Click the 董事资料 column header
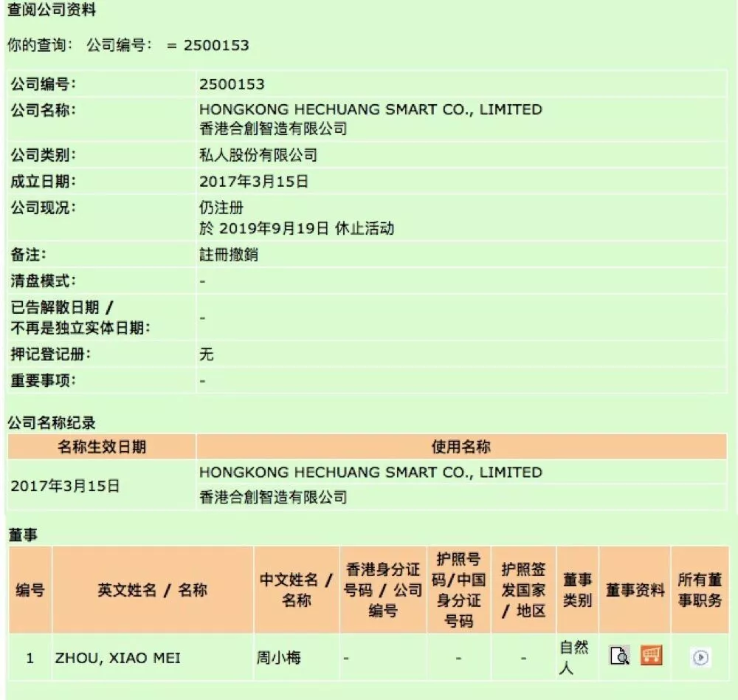This screenshot has width=738, height=700. [x=635, y=590]
